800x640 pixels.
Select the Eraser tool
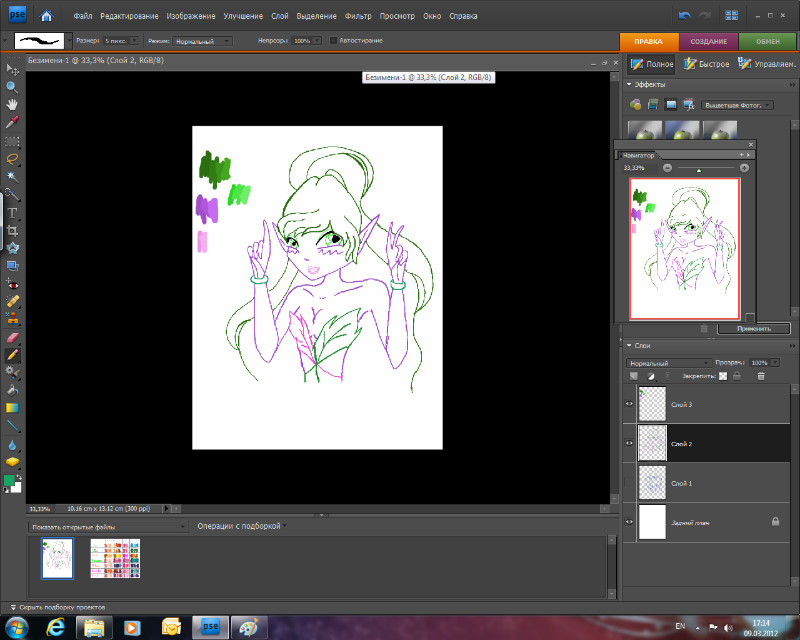coord(13,338)
